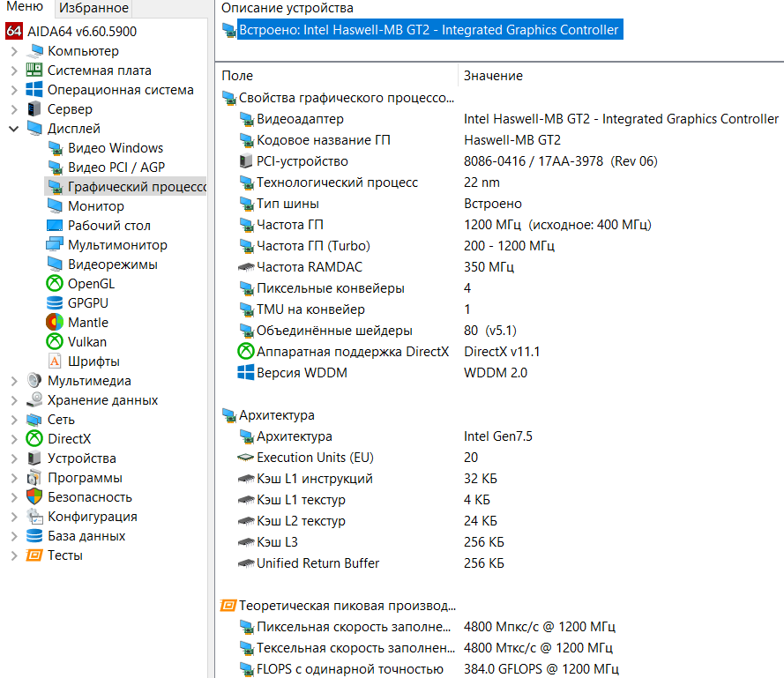
Task: Click the DirectX tree icon in sidebar
Action: tap(34, 438)
